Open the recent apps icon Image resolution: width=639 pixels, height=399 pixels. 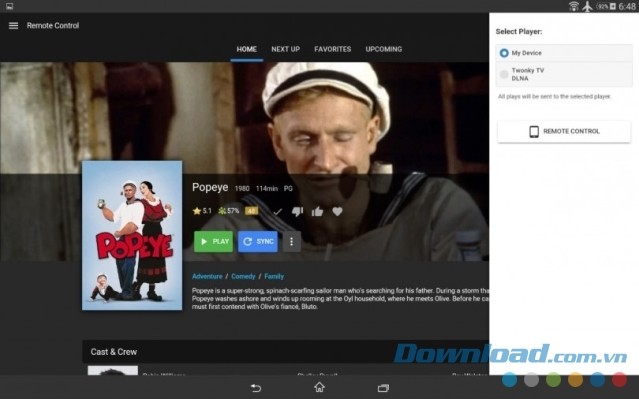[x=383, y=388]
